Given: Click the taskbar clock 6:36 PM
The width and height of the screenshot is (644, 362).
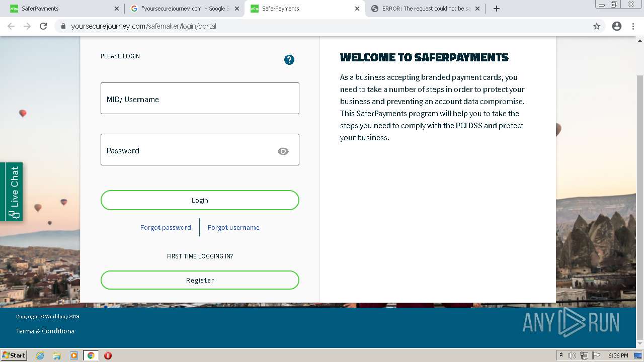Looking at the screenshot, I should pos(618,355).
